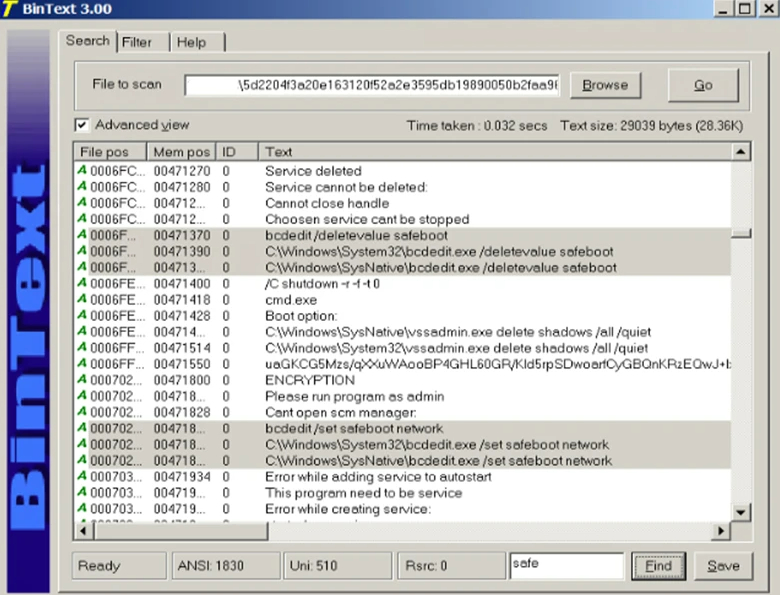Screen dimensions: 780x595
Task: Click the Find button
Action: pos(658,566)
